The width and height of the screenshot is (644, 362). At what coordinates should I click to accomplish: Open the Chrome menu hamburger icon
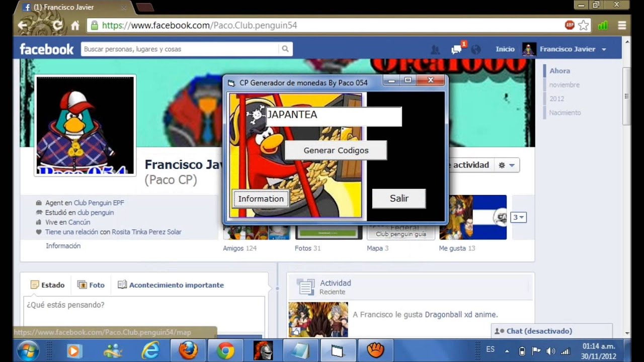[621, 25]
